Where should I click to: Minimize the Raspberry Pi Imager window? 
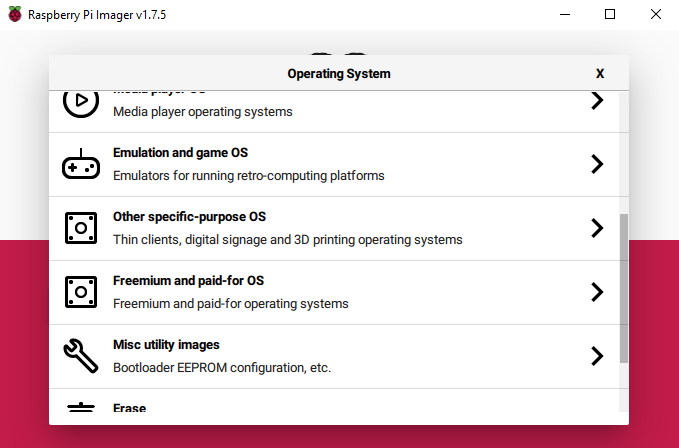tap(565, 14)
